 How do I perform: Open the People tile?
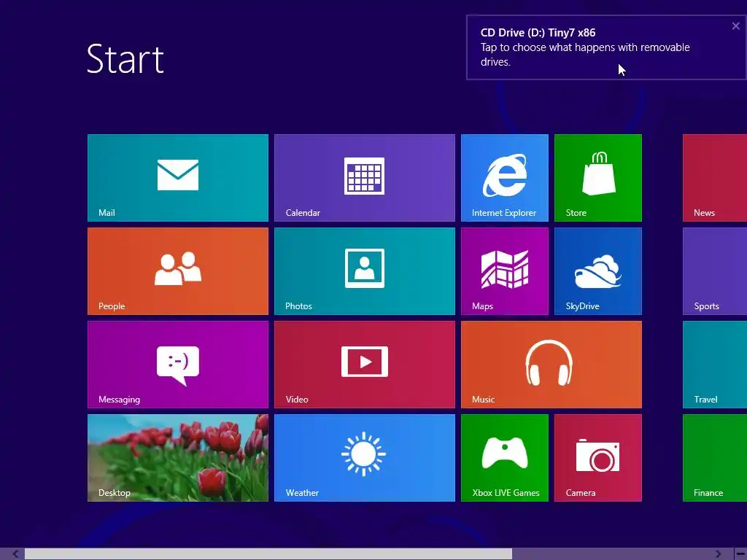coord(178,271)
